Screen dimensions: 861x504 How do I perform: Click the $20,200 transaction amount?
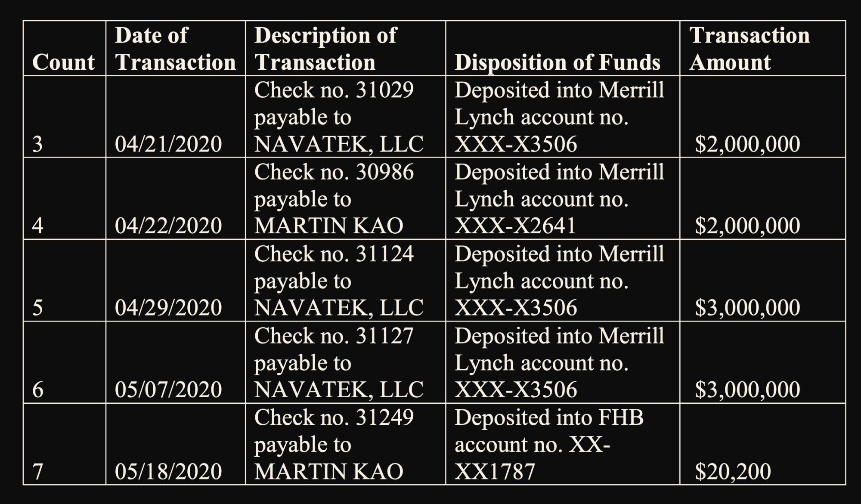tap(733, 471)
